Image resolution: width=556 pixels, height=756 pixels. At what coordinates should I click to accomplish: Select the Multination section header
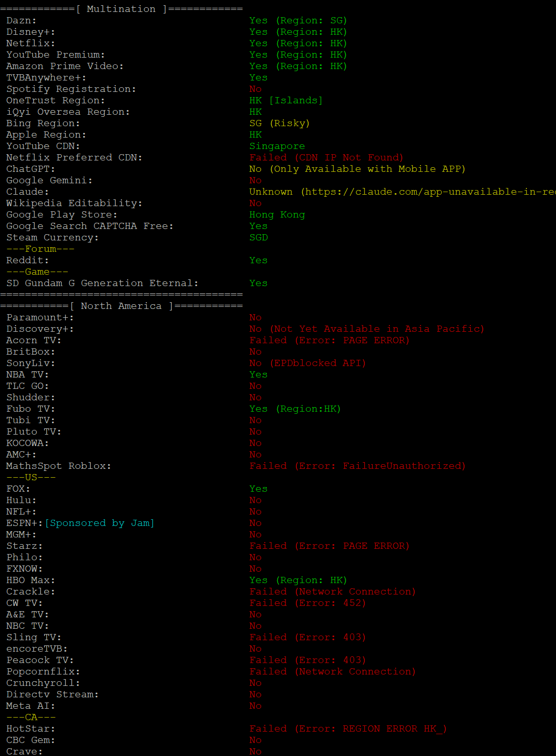click(x=121, y=9)
